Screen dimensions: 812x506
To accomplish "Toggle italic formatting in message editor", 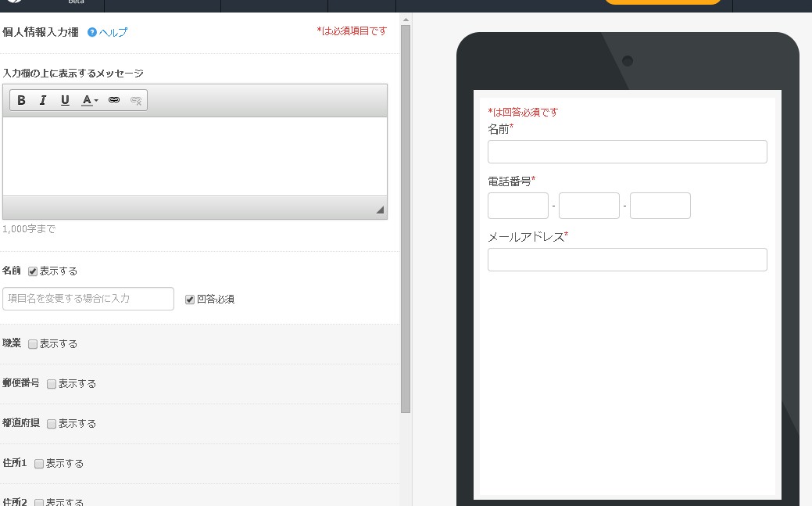I will click(x=43, y=100).
